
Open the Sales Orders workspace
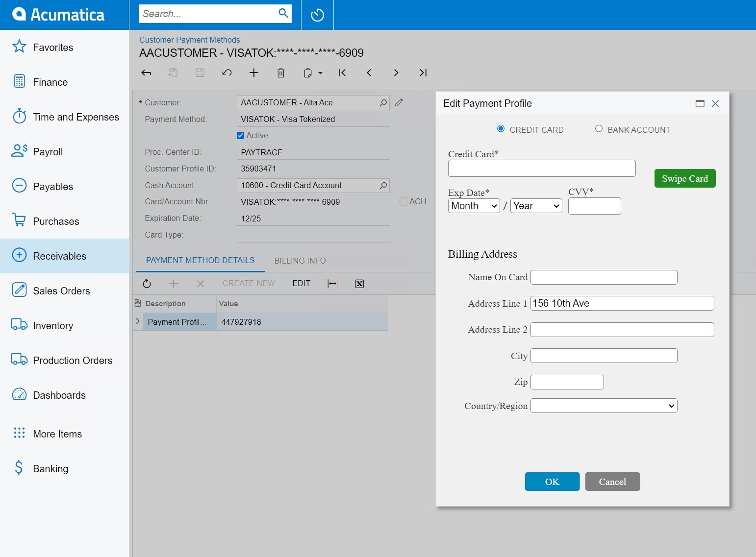pyautogui.click(x=64, y=291)
